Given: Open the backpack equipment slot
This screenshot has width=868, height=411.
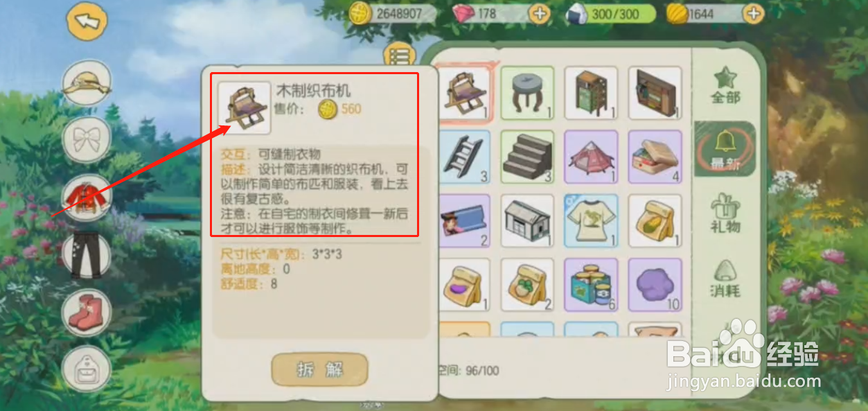Looking at the screenshot, I should coord(87,367).
